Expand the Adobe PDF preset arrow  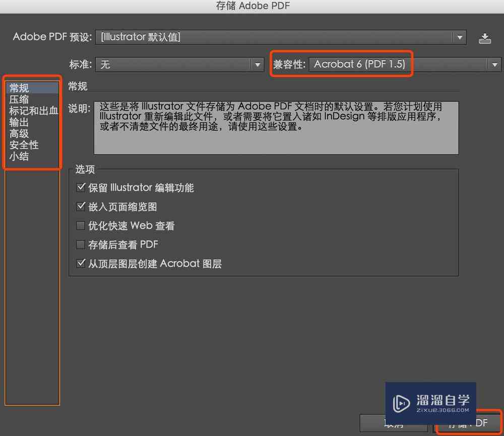pyautogui.click(x=460, y=37)
